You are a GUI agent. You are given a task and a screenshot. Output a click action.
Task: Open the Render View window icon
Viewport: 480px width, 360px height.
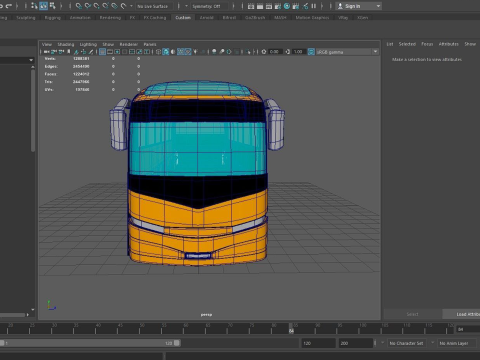[x=251, y=6]
